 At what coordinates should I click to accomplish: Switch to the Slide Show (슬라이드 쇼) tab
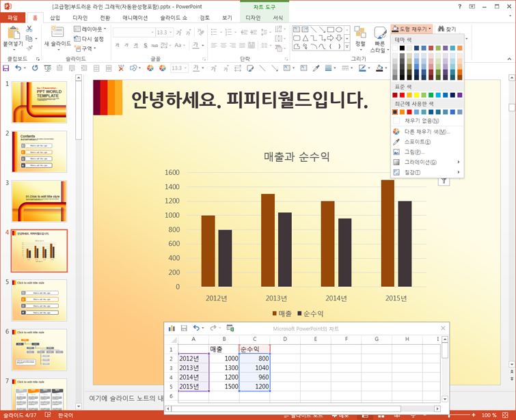coord(174,18)
